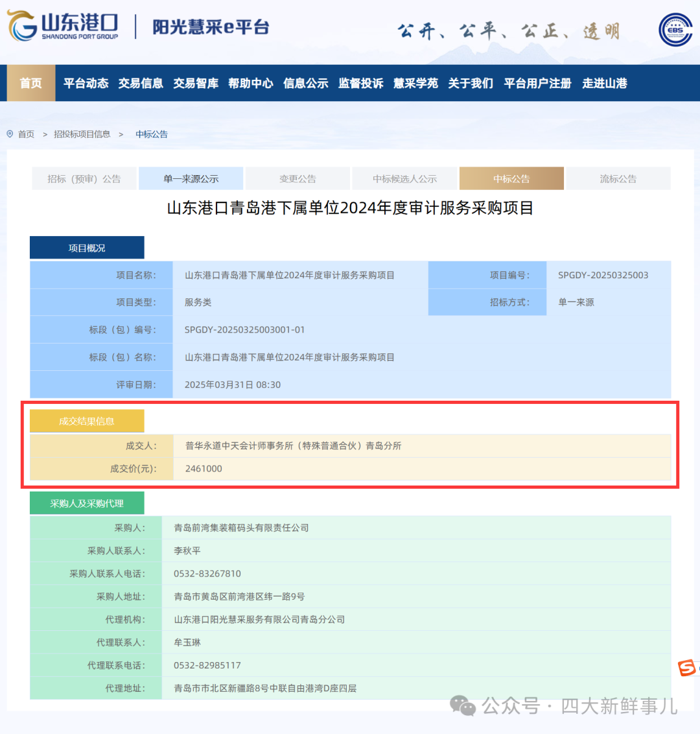Click the 标段（包）名称 row value

point(290,357)
